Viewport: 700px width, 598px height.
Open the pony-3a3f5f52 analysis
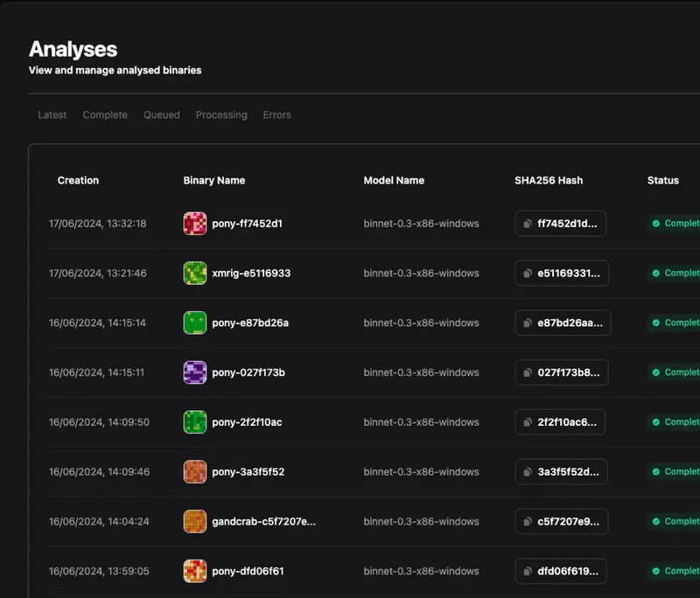[x=248, y=472]
